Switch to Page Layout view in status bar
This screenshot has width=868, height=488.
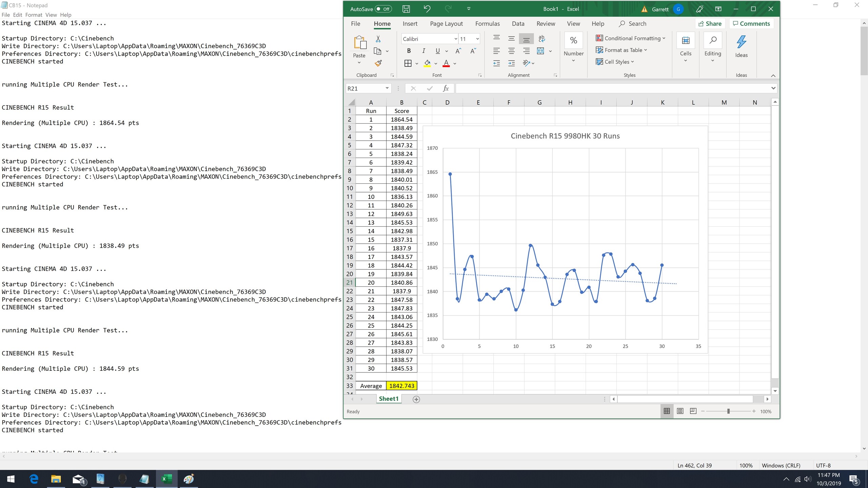680,411
